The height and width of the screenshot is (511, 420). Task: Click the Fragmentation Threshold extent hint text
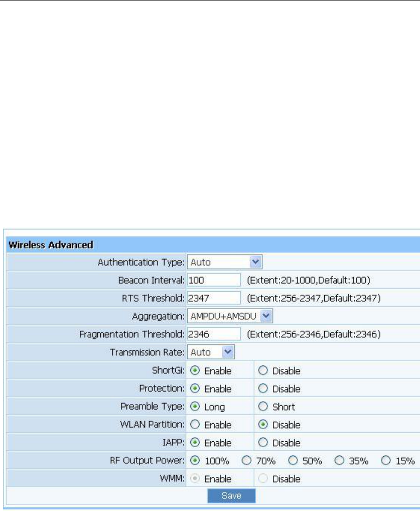click(314, 334)
